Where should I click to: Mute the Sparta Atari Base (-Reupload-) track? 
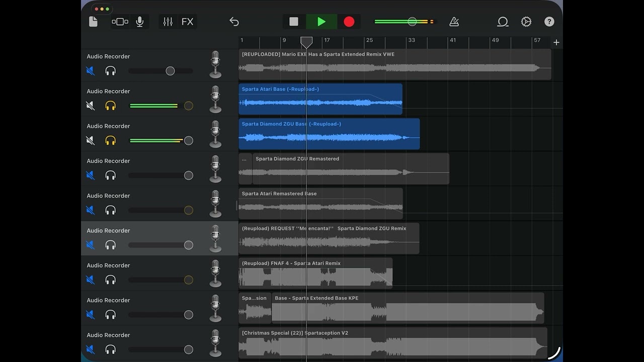coord(91,106)
